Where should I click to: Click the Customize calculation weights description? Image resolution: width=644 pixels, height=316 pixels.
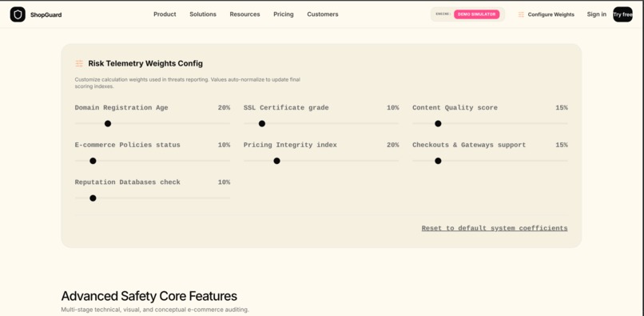(187, 83)
